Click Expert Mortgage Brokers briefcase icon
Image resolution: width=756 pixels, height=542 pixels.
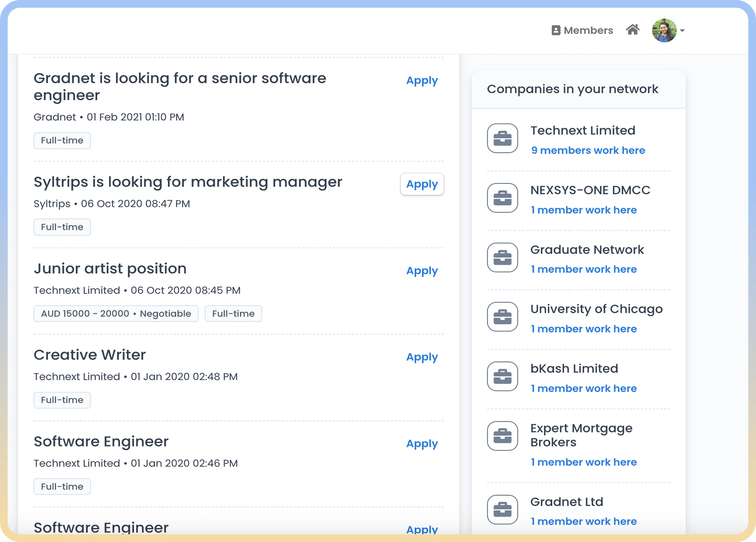pyautogui.click(x=502, y=436)
